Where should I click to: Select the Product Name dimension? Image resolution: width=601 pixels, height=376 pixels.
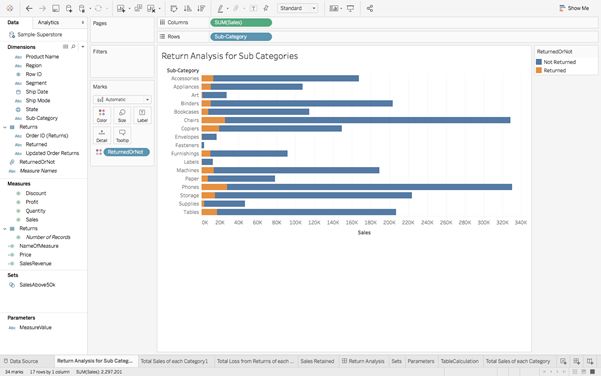coord(42,57)
